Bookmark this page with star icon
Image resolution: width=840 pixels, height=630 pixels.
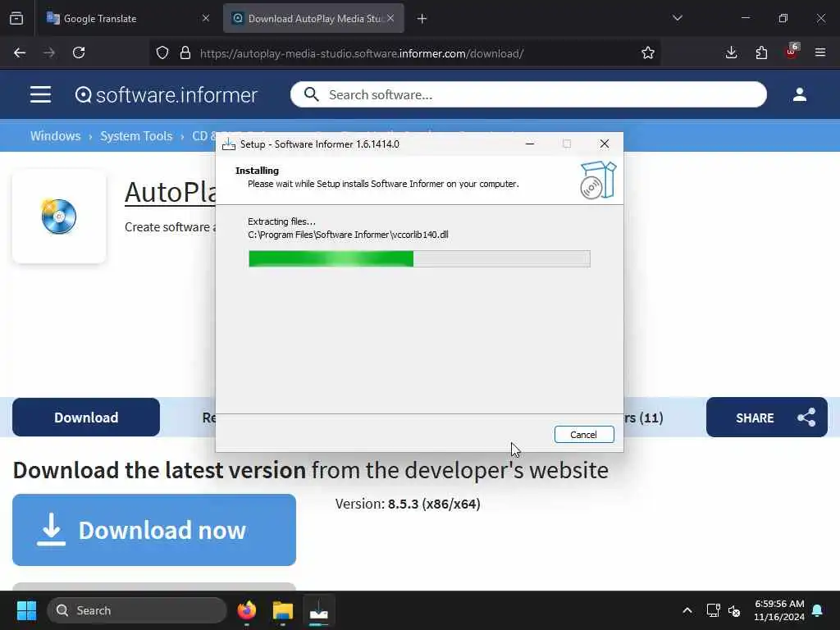pyautogui.click(x=648, y=52)
